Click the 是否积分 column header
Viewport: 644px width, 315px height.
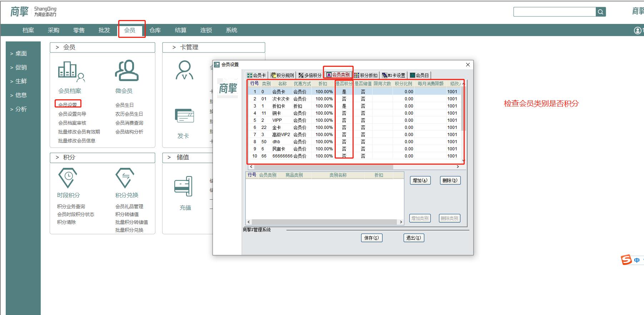pos(344,84)
